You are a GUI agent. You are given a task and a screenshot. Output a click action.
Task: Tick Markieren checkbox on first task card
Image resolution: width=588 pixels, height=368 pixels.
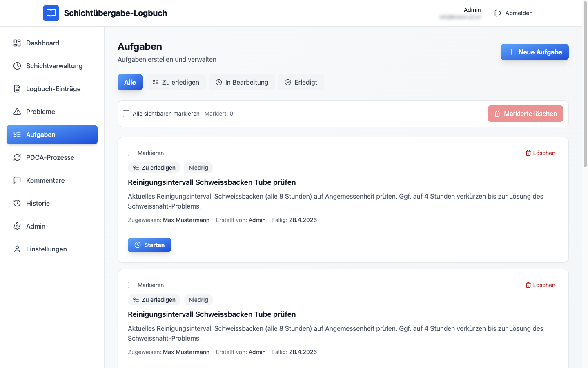[x=131, y=153]
